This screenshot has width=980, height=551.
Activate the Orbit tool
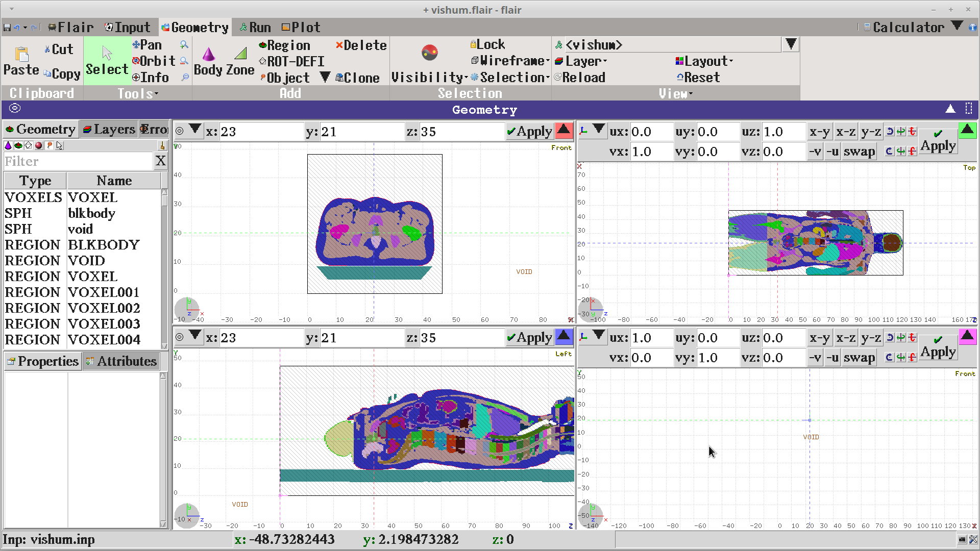coord(154,61)
